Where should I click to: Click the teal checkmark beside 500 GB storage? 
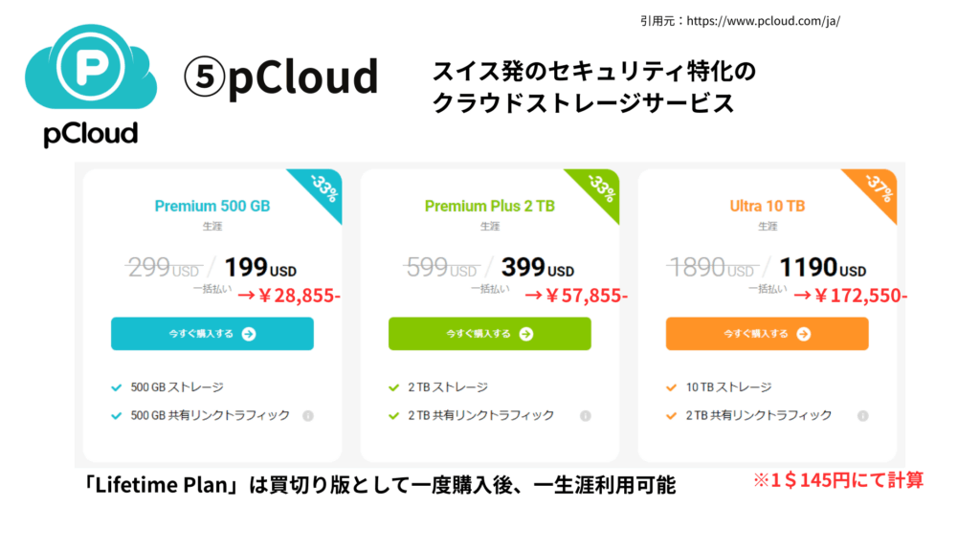[x=115, y=387]
